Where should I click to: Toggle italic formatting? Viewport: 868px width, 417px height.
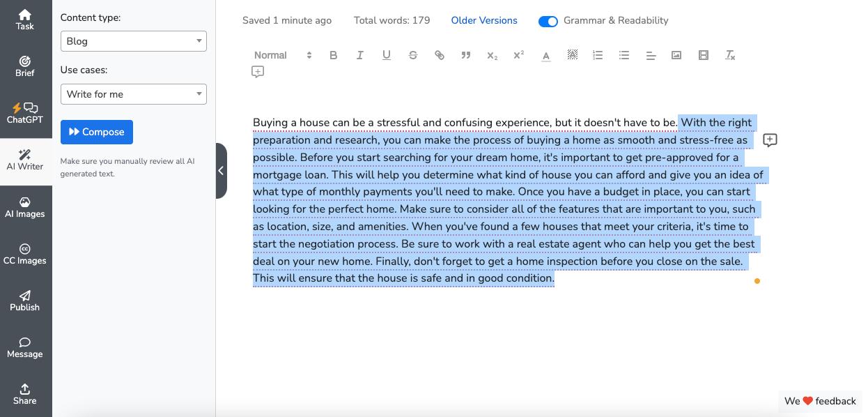pyautogui.click(x=360, y=55)
